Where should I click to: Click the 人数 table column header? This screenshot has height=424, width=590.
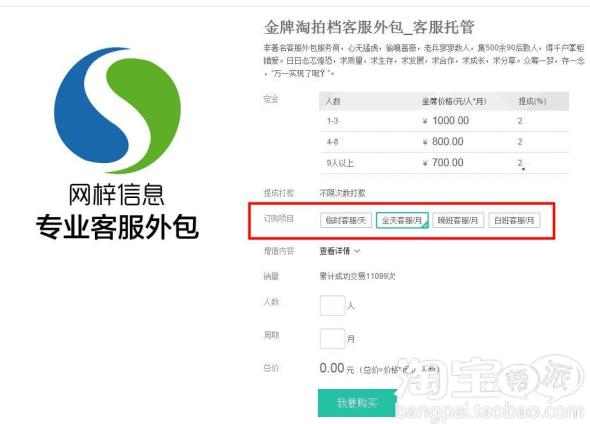[x=333, y=101]
